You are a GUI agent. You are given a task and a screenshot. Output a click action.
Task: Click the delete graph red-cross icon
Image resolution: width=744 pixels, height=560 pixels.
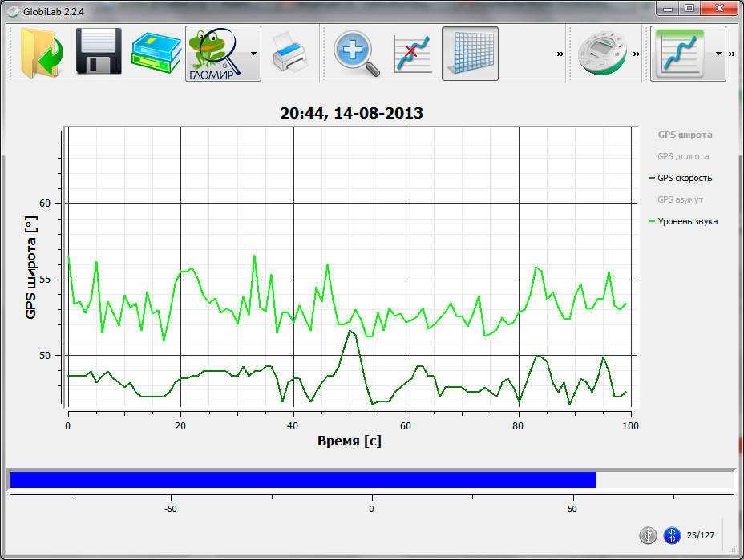click(413, 54)
